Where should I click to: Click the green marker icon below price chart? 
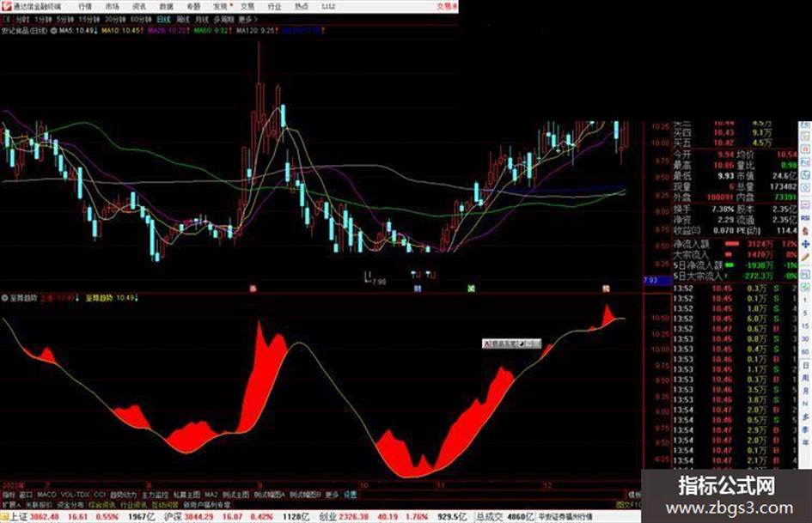point(471,289)
